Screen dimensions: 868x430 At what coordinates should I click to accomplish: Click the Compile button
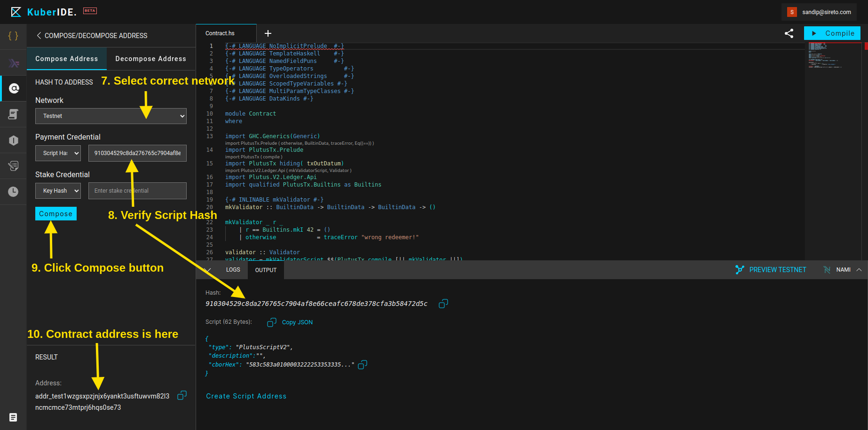pos(832,33)
